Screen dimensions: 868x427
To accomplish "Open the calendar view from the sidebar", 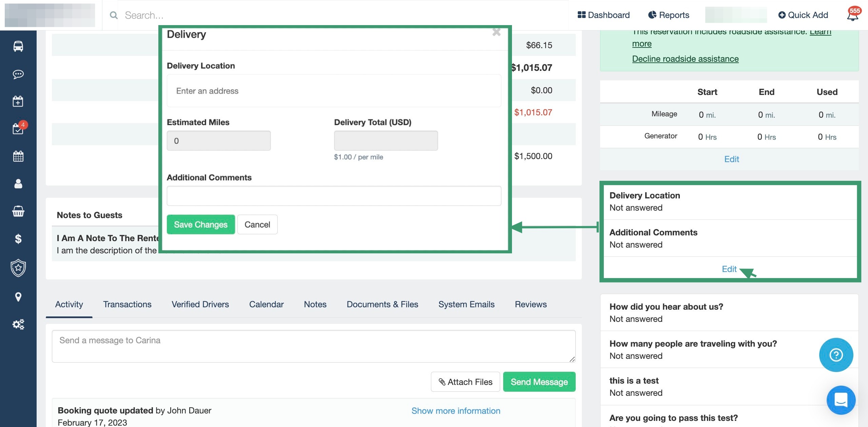I will [18, 156].
